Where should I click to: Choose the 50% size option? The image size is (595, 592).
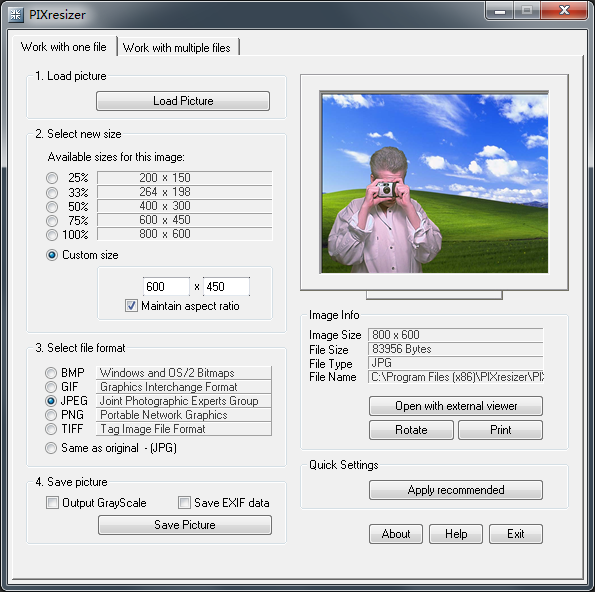(52, 206)
